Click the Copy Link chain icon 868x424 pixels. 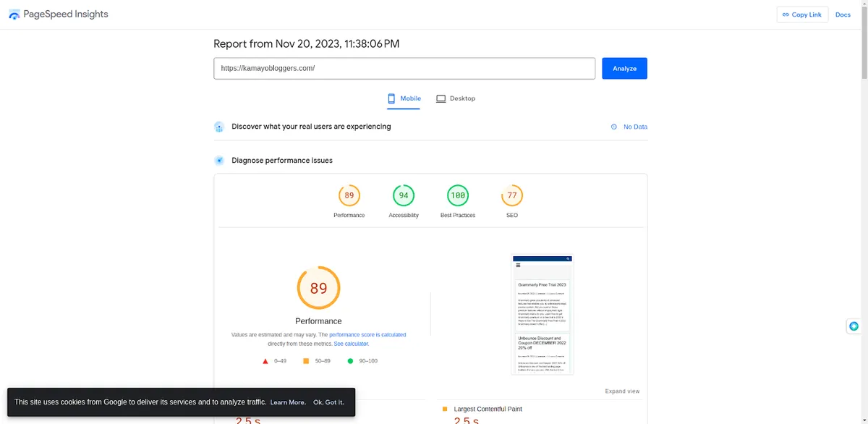tap(786, 14)
